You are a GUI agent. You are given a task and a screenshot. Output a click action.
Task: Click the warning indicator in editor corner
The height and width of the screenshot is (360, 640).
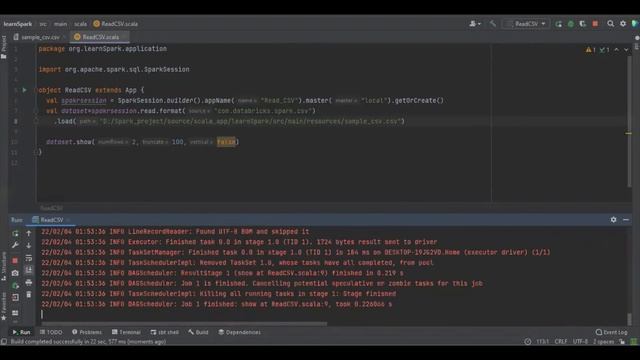click(590, 50)
